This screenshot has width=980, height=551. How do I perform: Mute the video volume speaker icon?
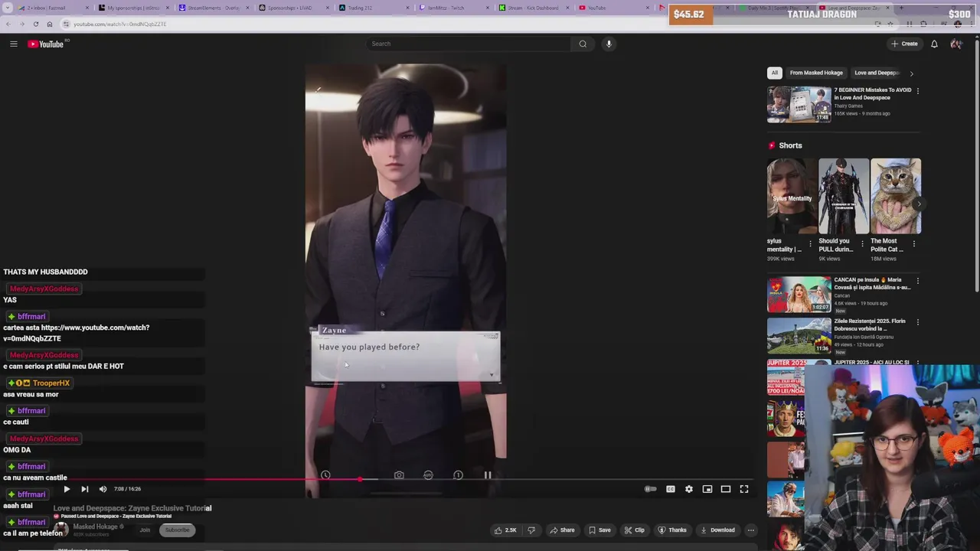pyautogui.click(x=103, y=489)
